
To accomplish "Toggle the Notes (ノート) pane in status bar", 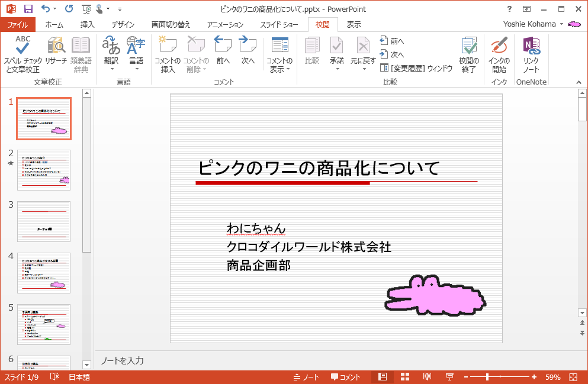I will click(x=306, y=377).
